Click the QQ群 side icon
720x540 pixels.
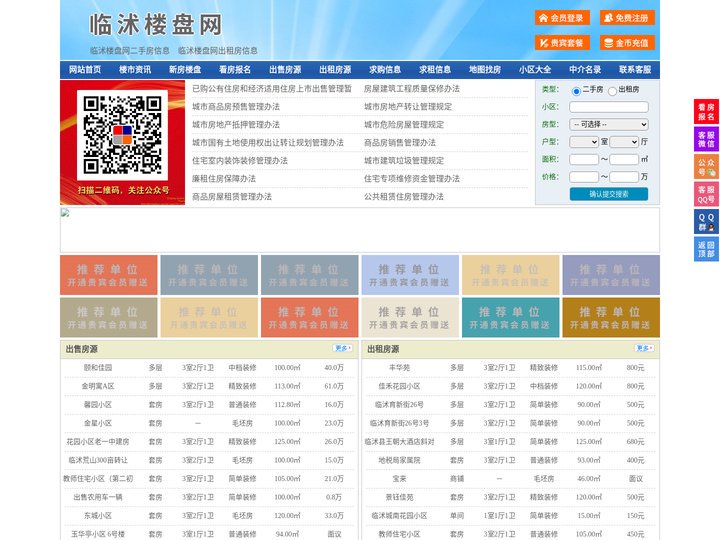[x=706, y=222]
